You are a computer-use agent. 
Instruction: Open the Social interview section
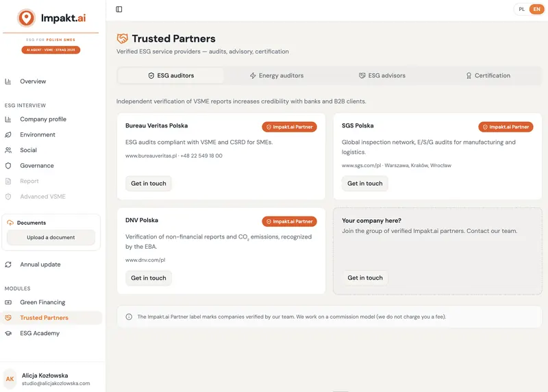tap(51, 150)
